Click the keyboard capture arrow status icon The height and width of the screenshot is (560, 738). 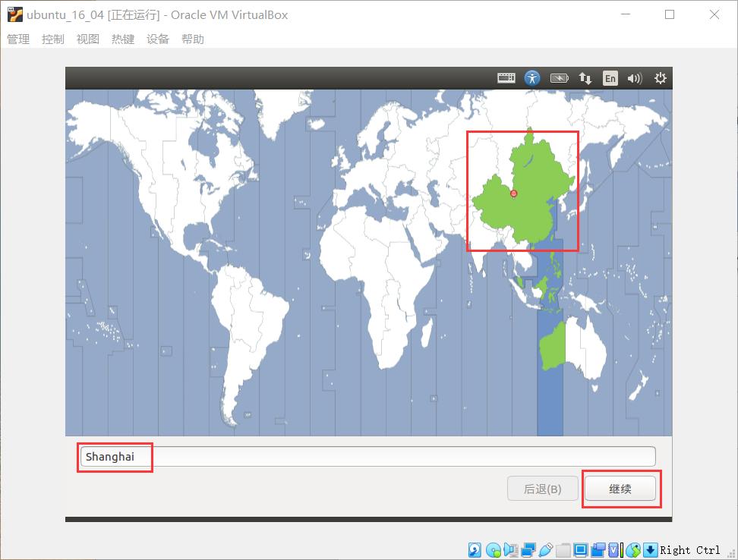pyautogui.click(x=651, y=549)
